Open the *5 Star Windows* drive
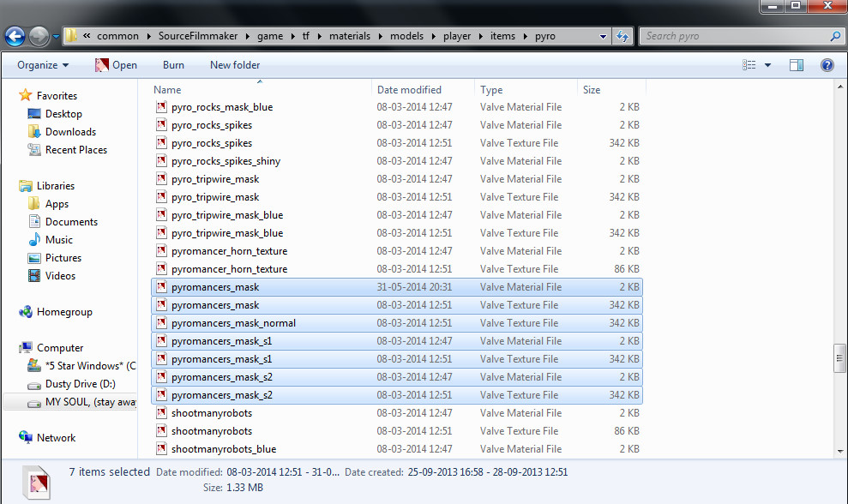The height and width of the screenshot is (504, 848). tap(90, 366)
